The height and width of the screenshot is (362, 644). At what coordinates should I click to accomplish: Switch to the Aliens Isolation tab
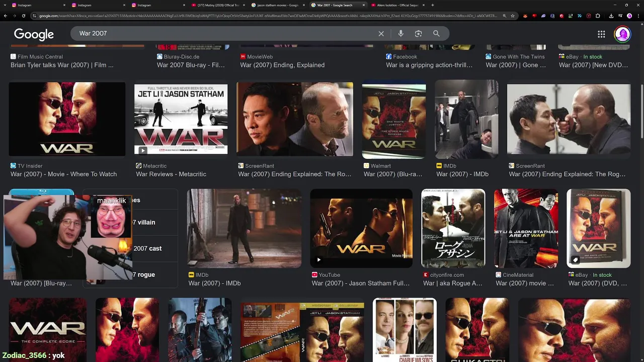tap(397, 5)
